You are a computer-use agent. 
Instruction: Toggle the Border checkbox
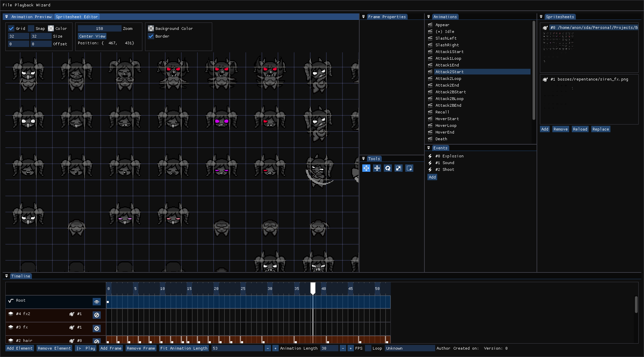151,36
